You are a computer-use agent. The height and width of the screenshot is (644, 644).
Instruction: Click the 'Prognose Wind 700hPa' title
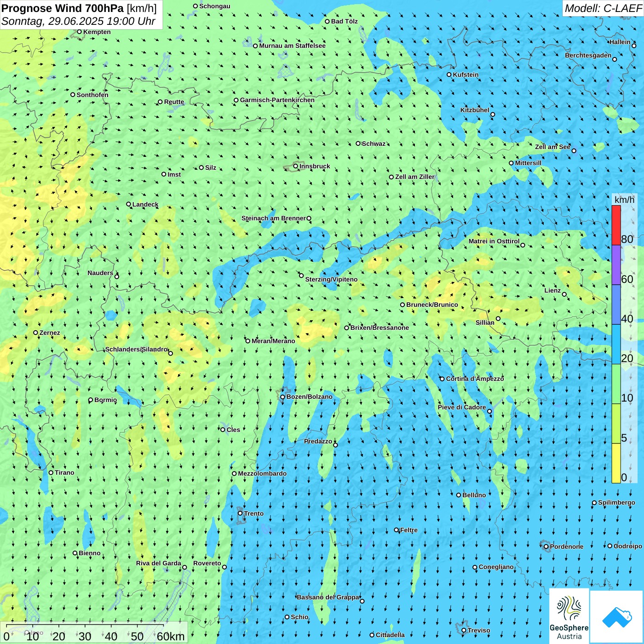point(63,8)
